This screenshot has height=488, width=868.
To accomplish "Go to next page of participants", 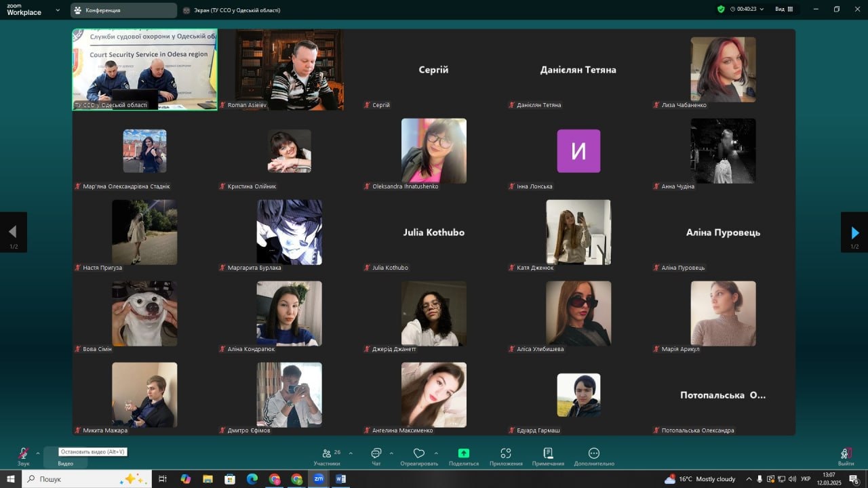I will click(x=854, y=232).
